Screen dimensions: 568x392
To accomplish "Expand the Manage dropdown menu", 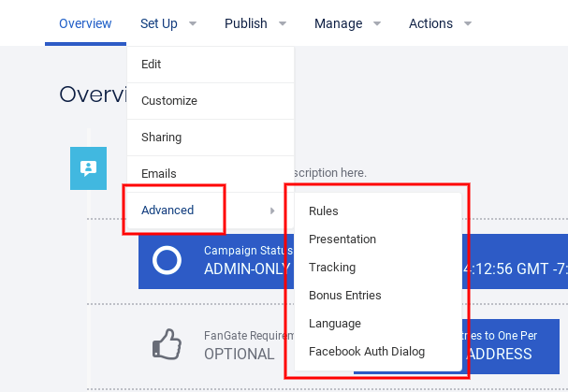I will click(x=347, y=23).
